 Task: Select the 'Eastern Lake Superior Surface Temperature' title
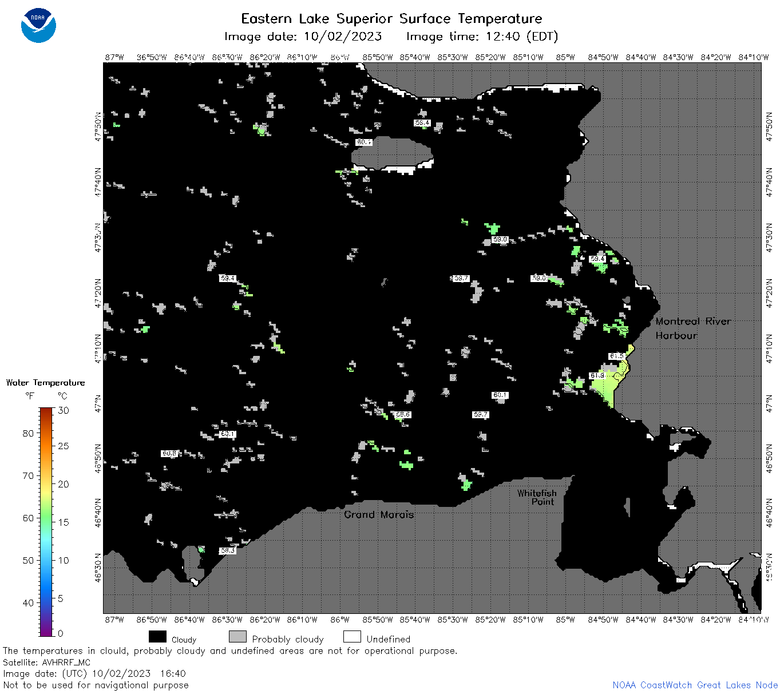click(x=391, y=19)
